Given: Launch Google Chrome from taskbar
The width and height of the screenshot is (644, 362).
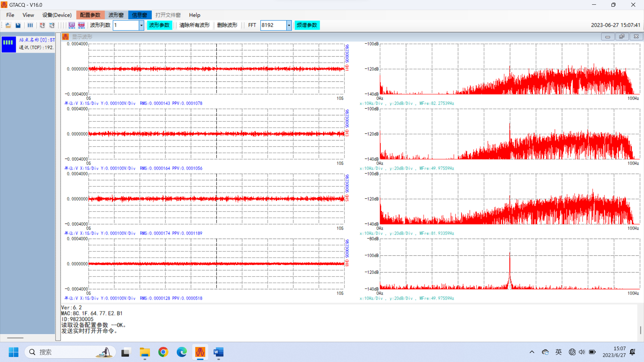Looking at the screenshot, I should 163,352.
